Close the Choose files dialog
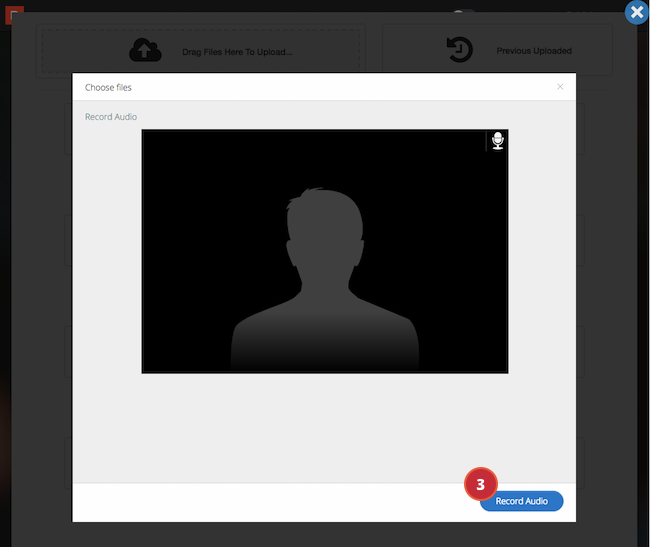The image size is (650, 547). coord(560,87)
